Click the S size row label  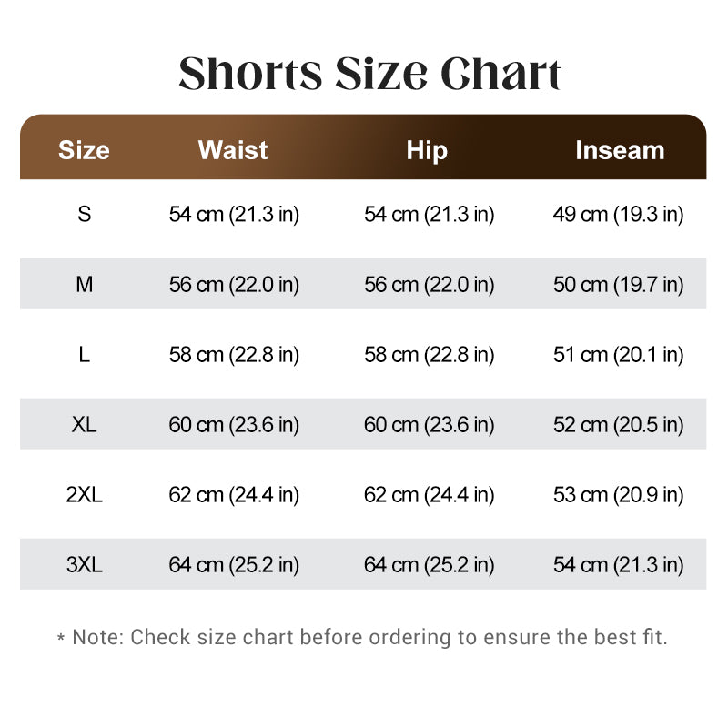(x=84, y=214)
